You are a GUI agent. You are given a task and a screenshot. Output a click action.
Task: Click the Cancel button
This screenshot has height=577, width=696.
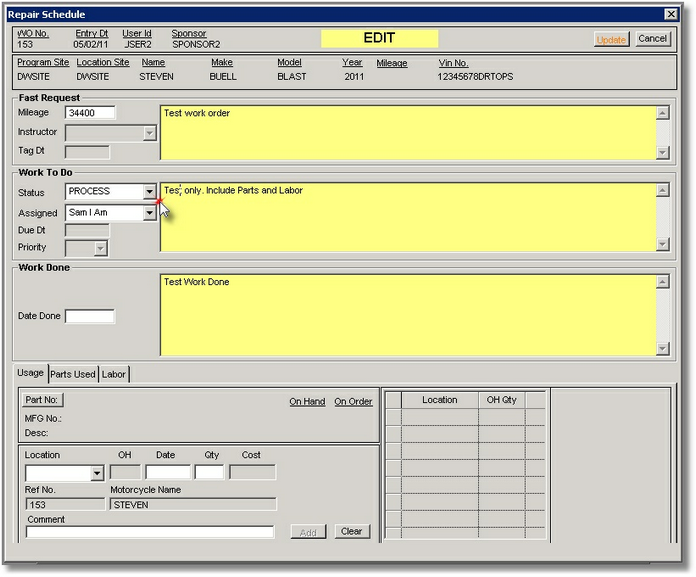[x=652, y=39]
